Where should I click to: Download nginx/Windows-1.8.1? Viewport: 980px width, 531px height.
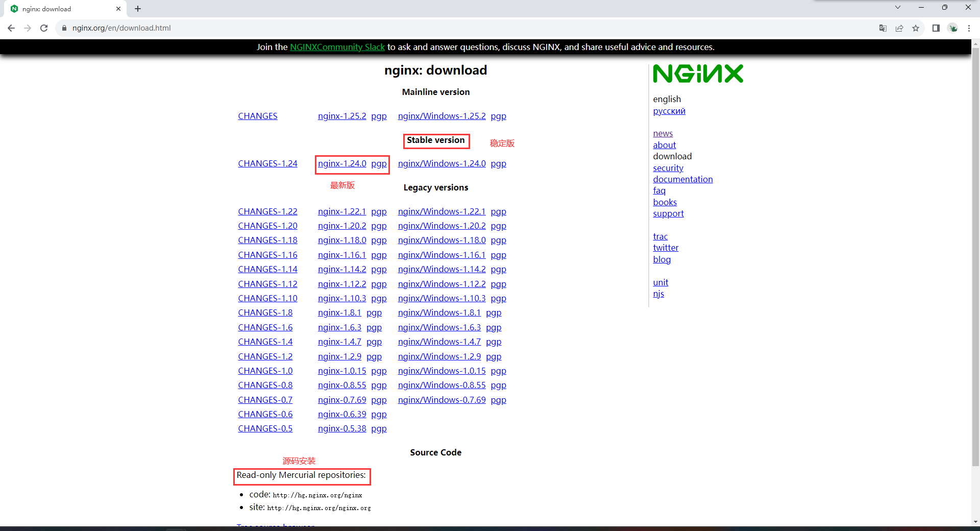(x=439, y=312)
